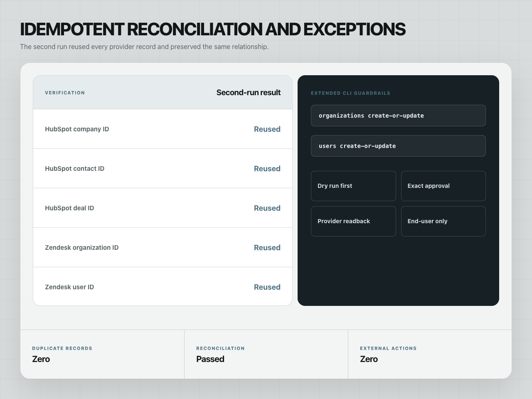
Task: Select the "End-user only" guardrail card
Action: [x=443, y=221]
